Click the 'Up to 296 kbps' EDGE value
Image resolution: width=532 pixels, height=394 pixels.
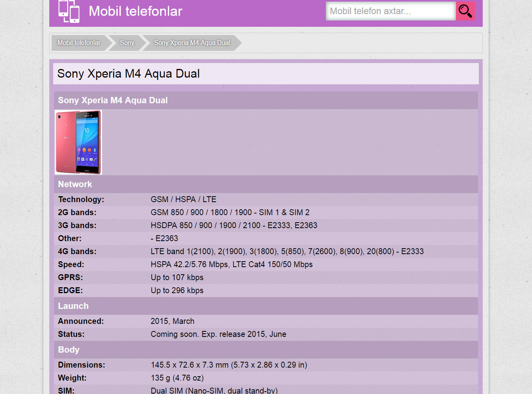177,290
